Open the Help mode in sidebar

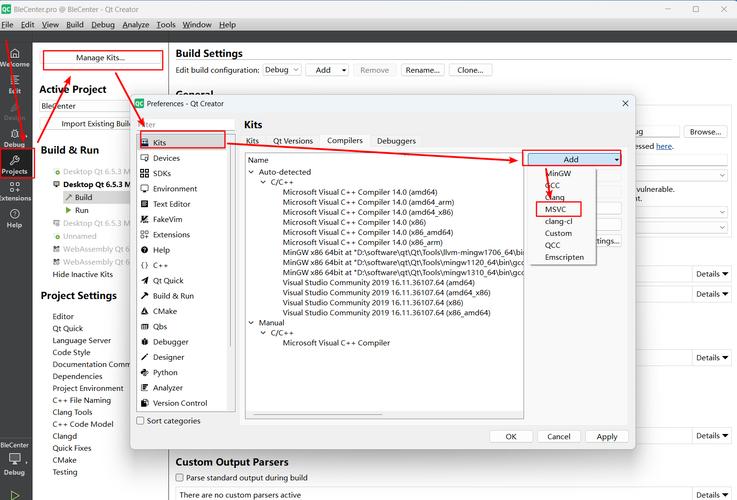pos(15,219)
